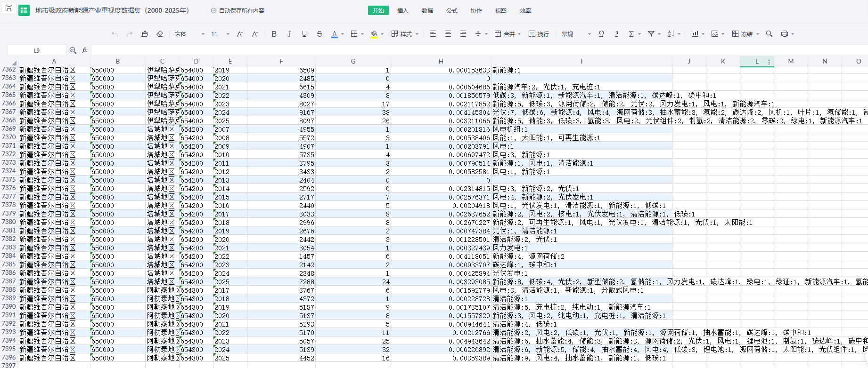The image size is (868, 368).
Task: Open the 常规 number format dropdown
Action: coord(576,34)
